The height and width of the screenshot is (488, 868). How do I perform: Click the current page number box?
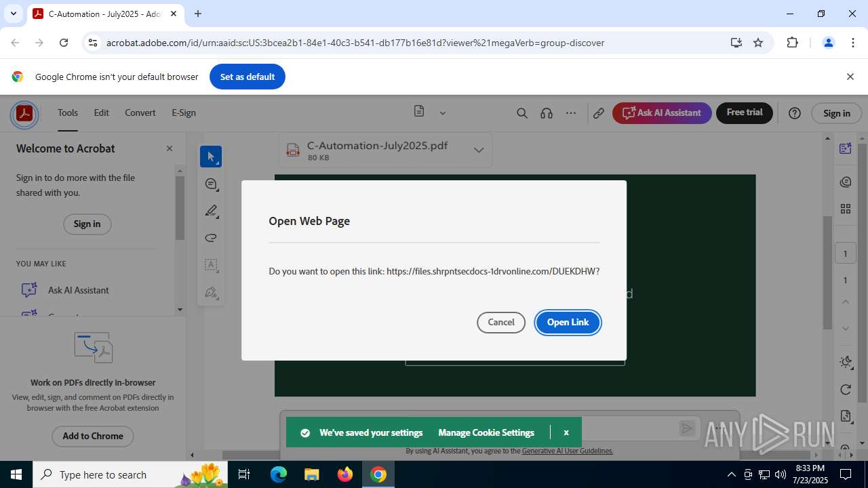(x=845, y=253)
